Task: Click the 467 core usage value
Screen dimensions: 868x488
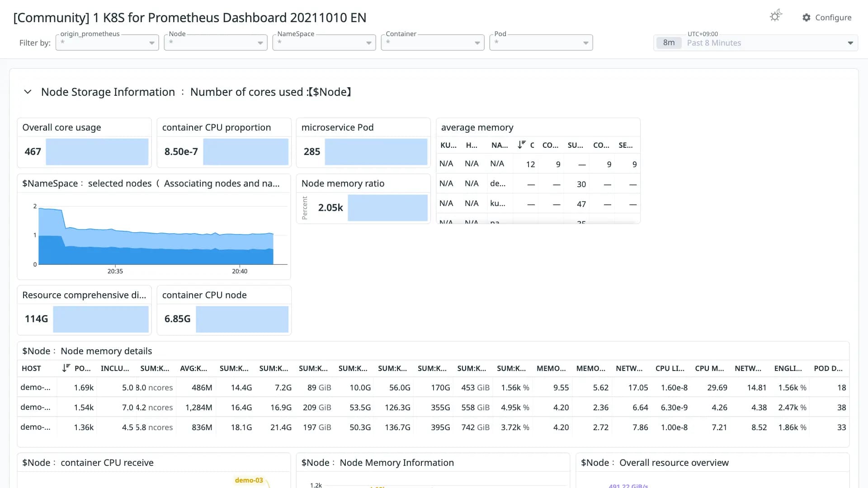Action: [x=33, y=151]
